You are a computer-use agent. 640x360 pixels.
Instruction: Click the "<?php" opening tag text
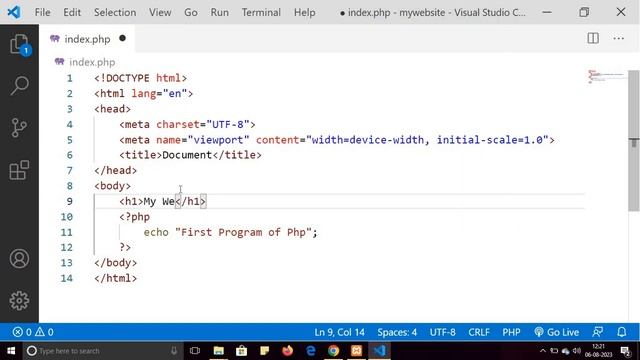tap(134, 217)
